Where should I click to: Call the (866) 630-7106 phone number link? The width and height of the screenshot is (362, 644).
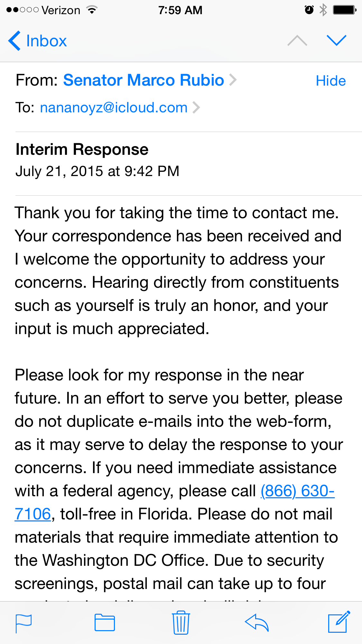point(297,491)
